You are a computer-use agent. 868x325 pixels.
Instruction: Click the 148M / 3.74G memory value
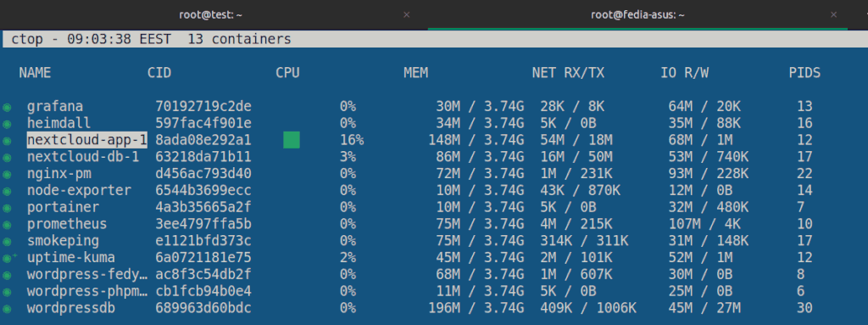click(x=476, y=140)
